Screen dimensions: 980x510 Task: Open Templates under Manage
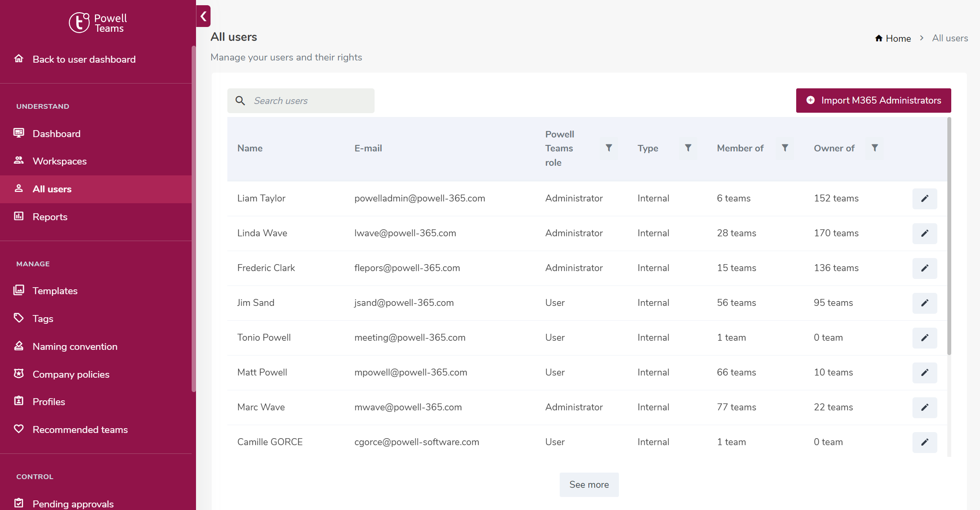pos(96,291)
